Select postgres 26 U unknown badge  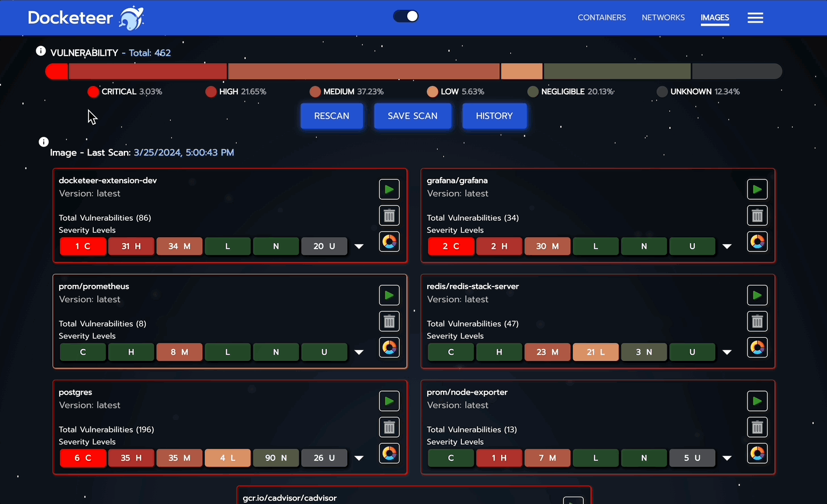[324, 458]
